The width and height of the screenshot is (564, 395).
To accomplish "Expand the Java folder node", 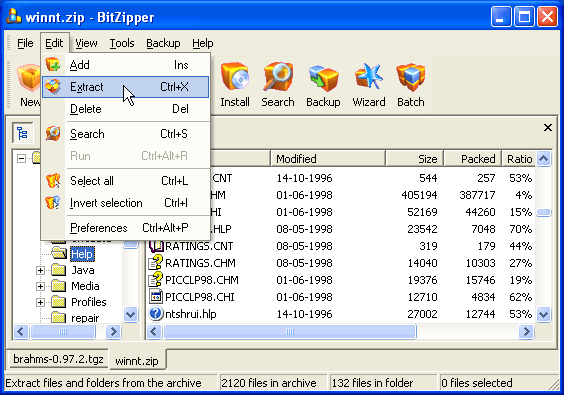I will point(40,270).
